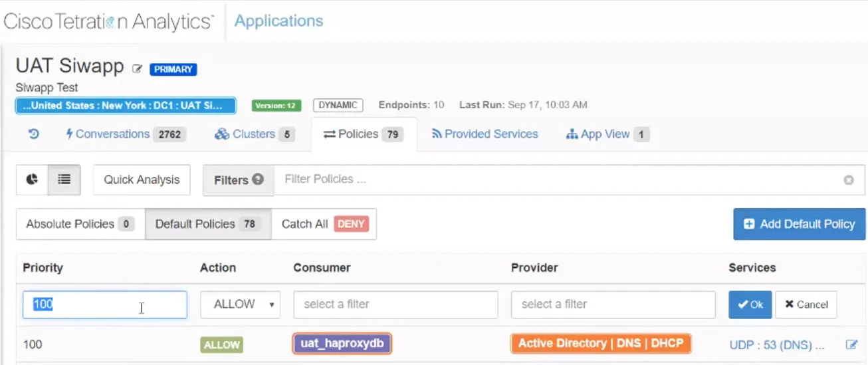Screen dimensions: 868x365
Task: Show Default Policies
Action: pyautogui.click(x=208, y=224)
